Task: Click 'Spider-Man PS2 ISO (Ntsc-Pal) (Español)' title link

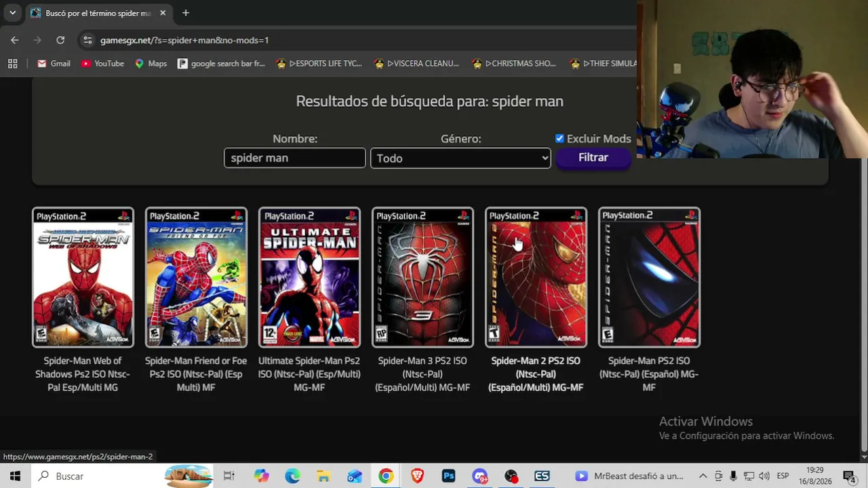Action: [x=649, y=374]
